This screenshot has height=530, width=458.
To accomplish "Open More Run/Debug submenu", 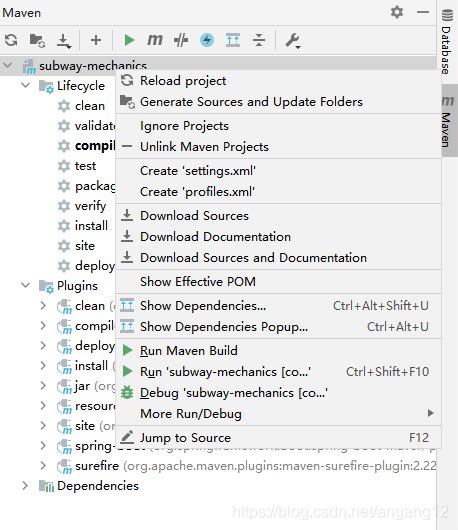I will pyautogui.click(x=278, y=414).
